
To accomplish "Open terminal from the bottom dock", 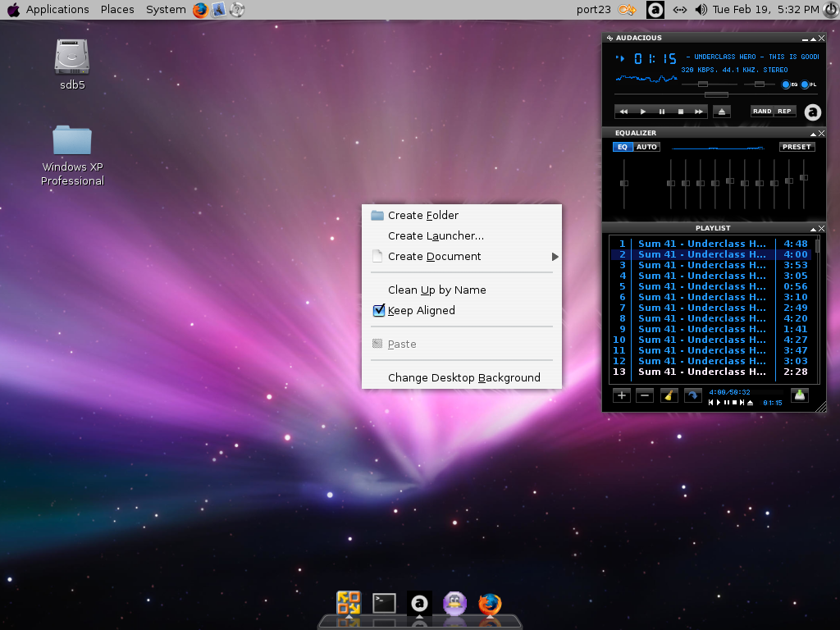I will pyautogui.click(x=384, y=604).
